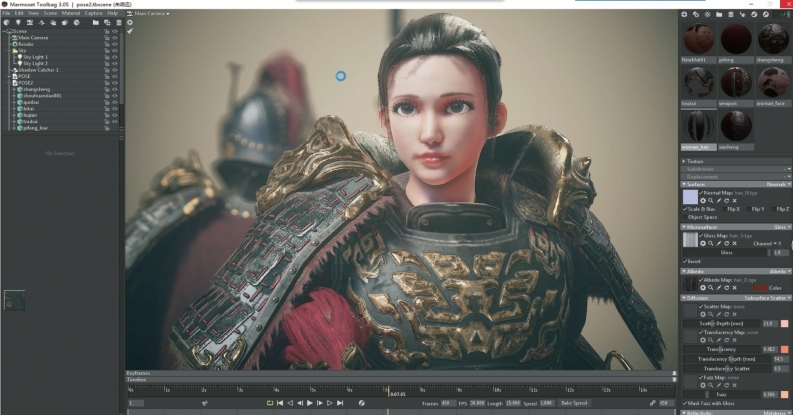Hide Main Camera with eye icon

pyautogui.click(x=115, y=38)
